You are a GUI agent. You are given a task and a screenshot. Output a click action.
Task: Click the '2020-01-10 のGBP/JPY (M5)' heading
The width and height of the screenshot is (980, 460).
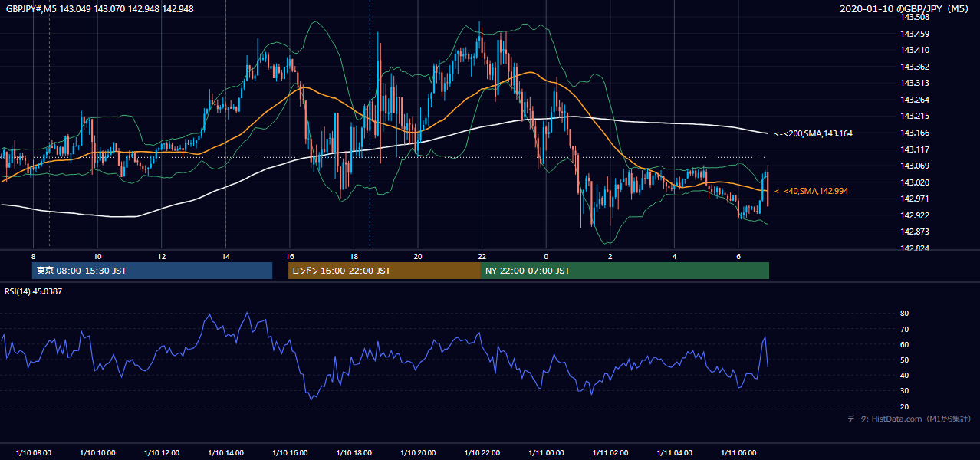[905, 9]
